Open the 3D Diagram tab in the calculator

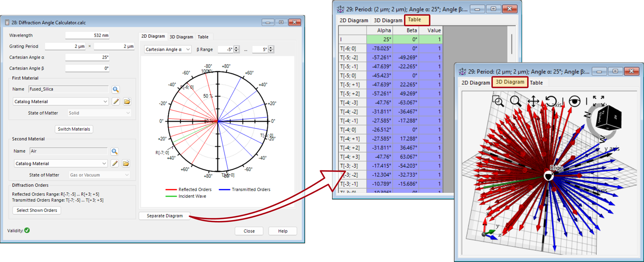181,37
